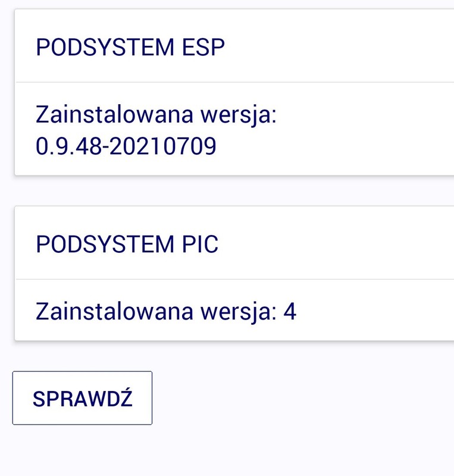Click 'Zainstalowana wersja:' label in ESP card
454x476 pixels.
(x=156, y=114)
